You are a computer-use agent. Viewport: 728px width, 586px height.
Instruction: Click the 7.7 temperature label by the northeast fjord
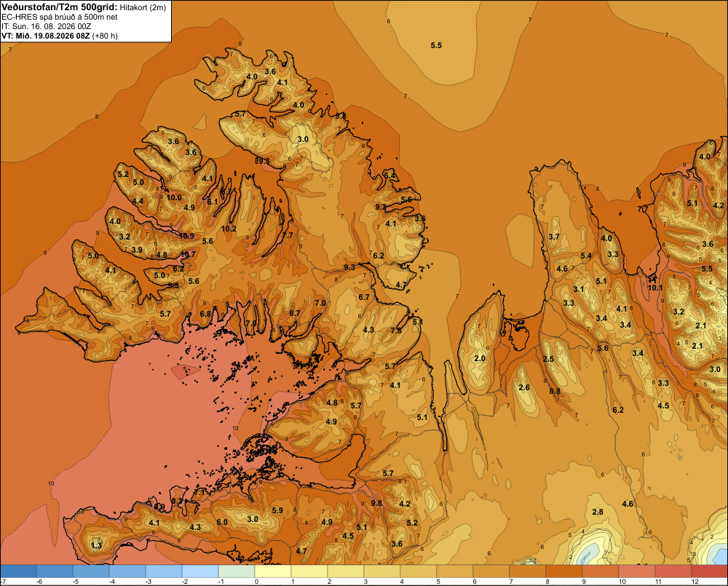[x=643, y=209]
